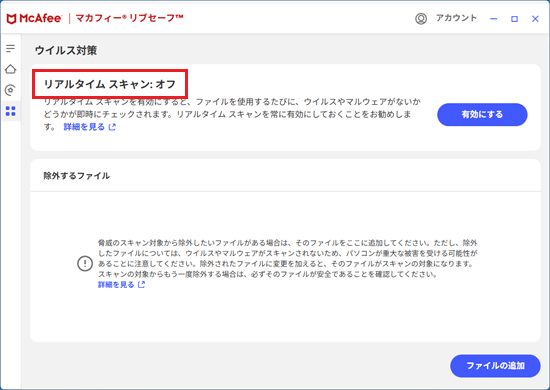This screenshot has width=550, height=390.
Task: Open the protection score icon in the sidebar
Action: pos(11,90)
